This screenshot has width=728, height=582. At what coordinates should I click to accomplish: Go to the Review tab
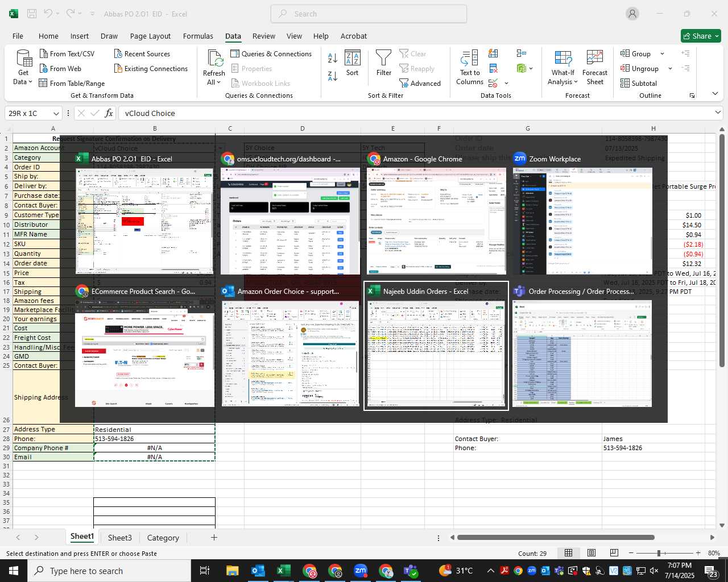264,36
